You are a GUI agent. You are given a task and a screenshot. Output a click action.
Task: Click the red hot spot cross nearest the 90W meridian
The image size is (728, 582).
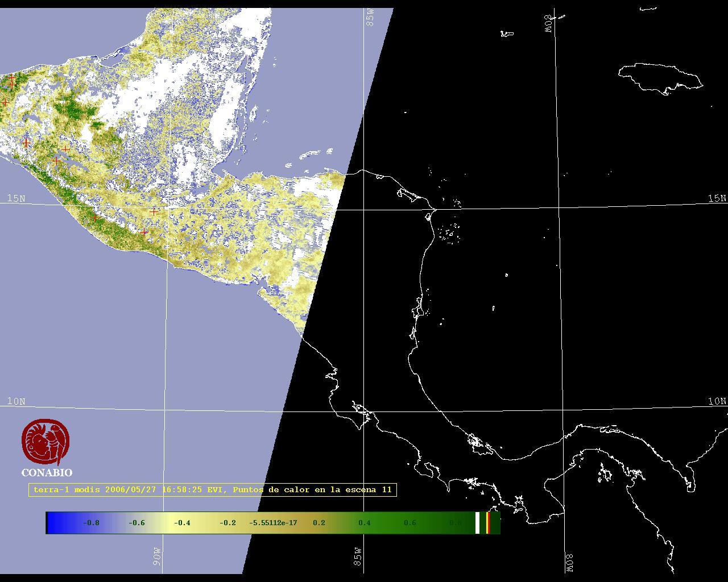click(x=154, y=211)
